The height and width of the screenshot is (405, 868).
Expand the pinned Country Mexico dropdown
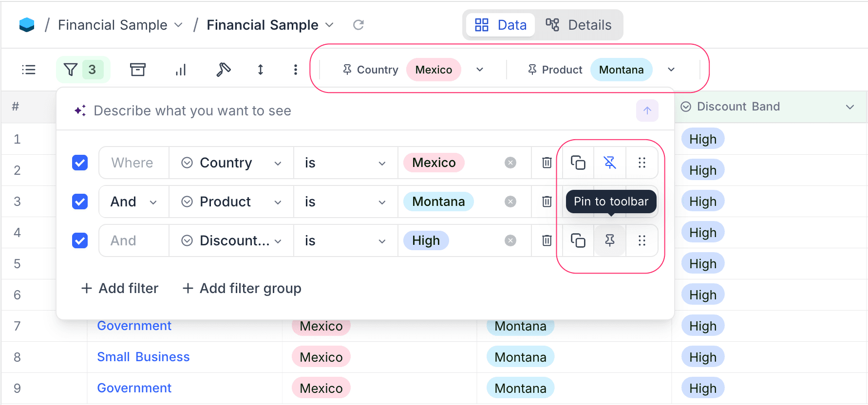(480, 70)
